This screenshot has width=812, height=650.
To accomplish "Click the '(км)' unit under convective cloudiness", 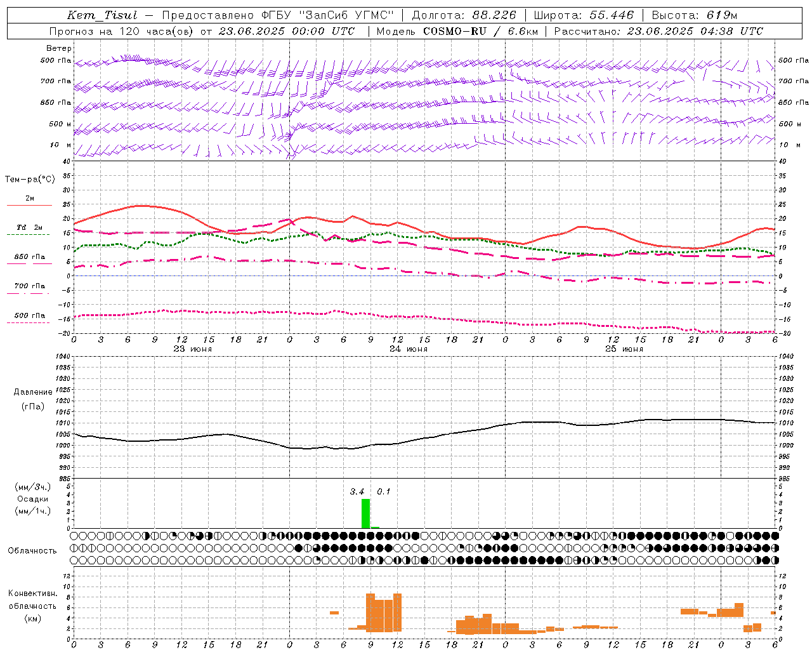I will [33, 618].
